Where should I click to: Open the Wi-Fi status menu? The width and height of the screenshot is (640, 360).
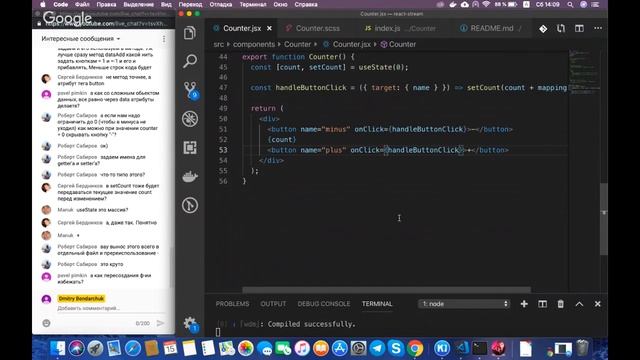[x=486, y=4]
